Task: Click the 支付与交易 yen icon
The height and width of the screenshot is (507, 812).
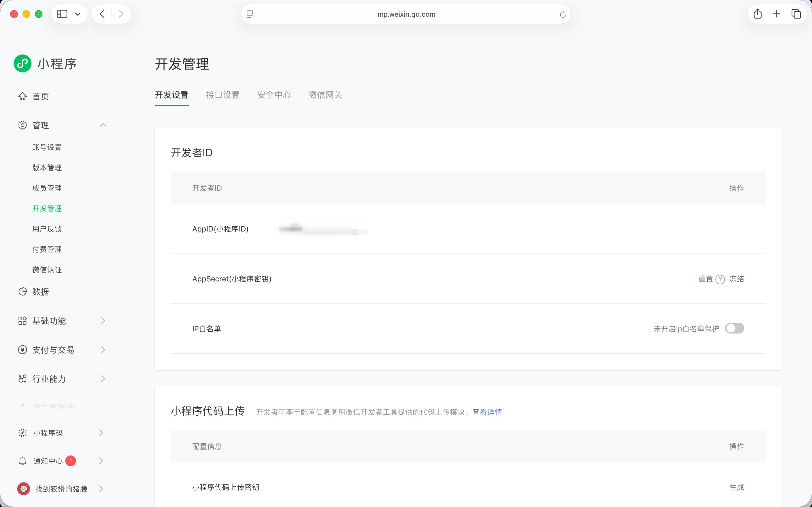Action: click(23, 350)
